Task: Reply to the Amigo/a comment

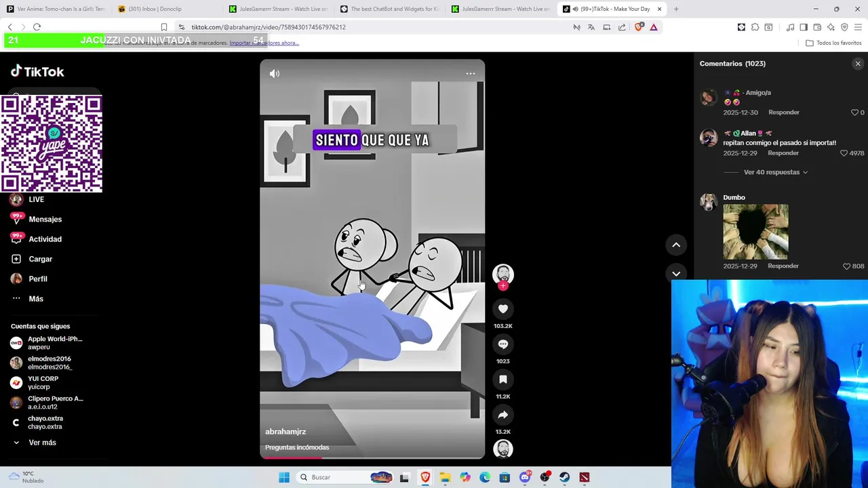Action: click(x=783, y=113)
